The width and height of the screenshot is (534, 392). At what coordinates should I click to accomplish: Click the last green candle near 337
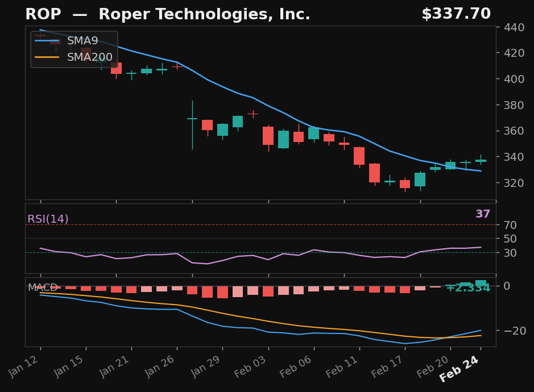481,160
